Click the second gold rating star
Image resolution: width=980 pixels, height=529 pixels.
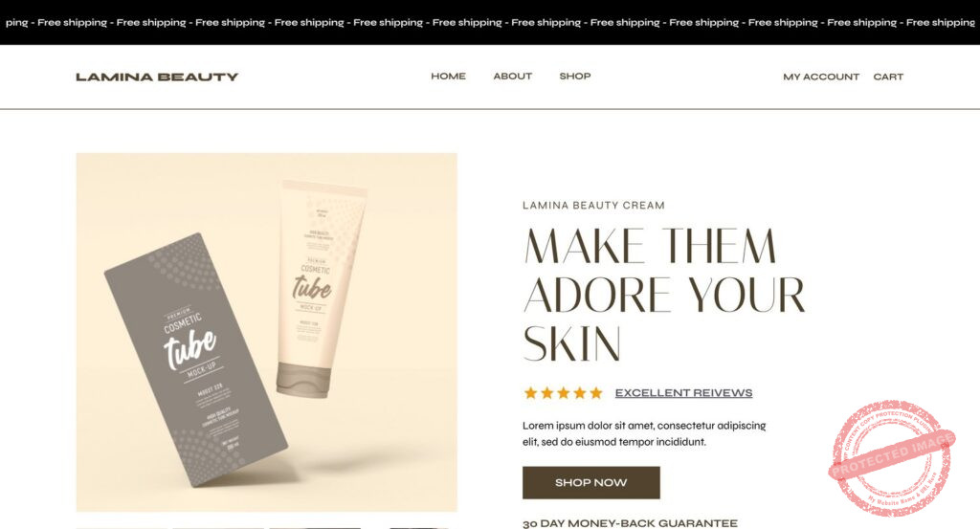(547, 393)
